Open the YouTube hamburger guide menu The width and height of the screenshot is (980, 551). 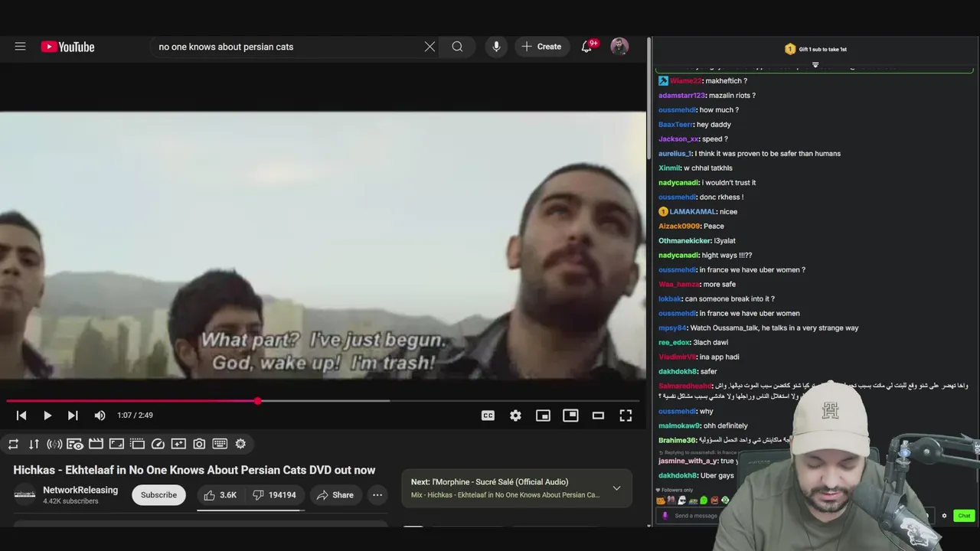click(21, 47)
